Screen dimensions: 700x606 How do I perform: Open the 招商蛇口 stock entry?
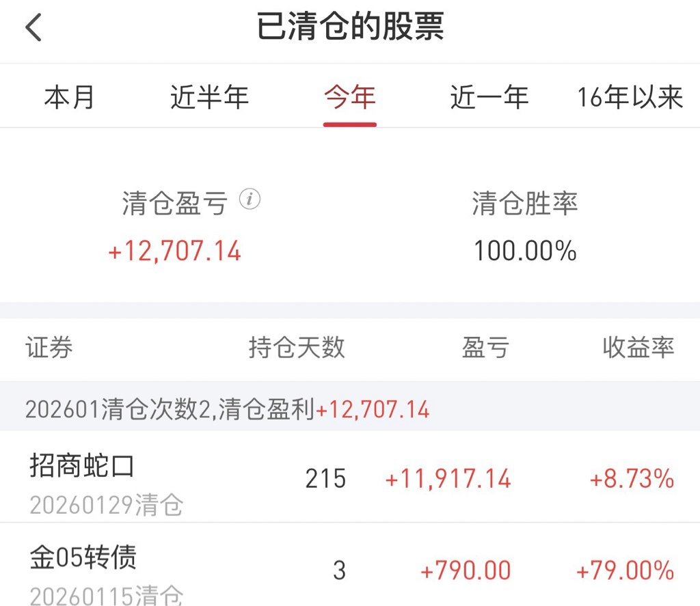coord(350,477)
